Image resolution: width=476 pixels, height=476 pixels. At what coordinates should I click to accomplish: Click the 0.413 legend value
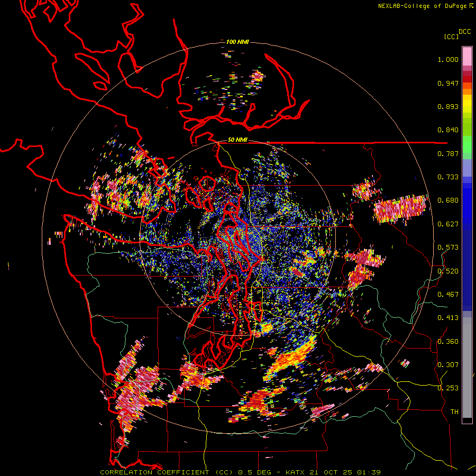click(x=448, y=318)
